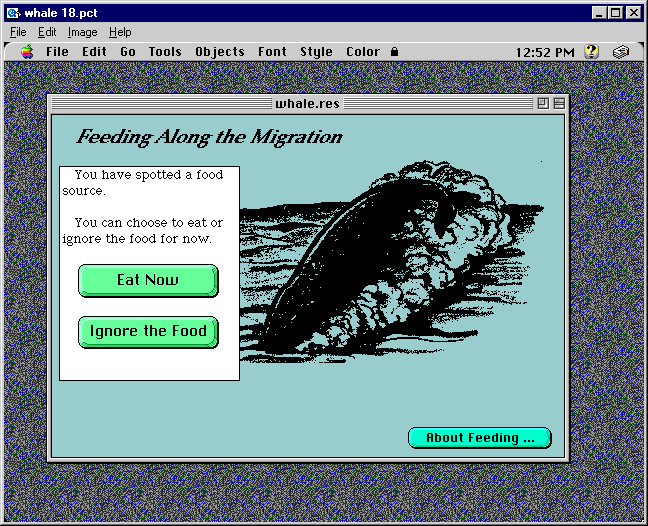This screenshot has width=648, height=526.
Task: Click the whale illustration
Action: (392, 262)
